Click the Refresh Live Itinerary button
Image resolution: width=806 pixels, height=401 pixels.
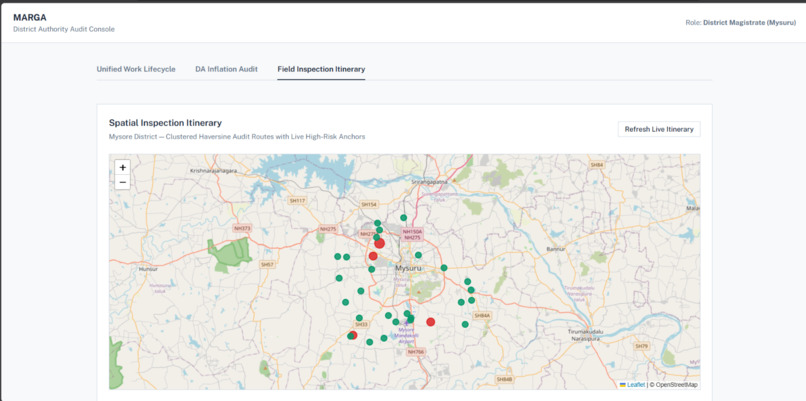point(659,129)
